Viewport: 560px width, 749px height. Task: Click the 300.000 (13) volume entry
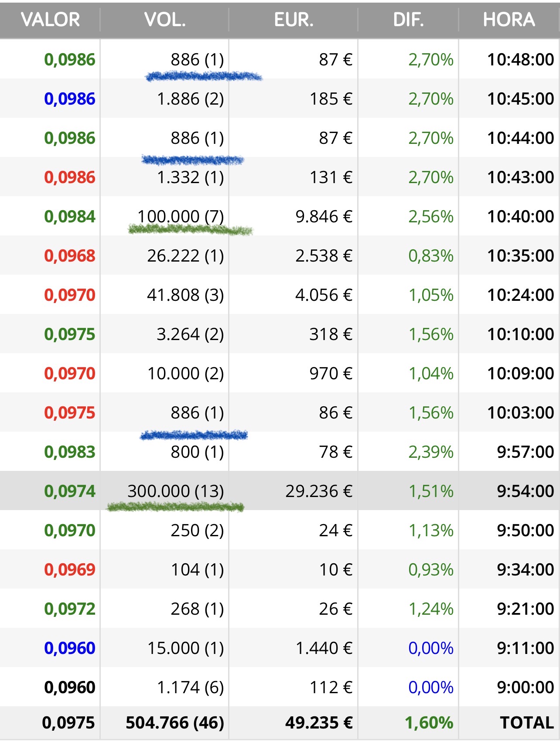[175, 491]
